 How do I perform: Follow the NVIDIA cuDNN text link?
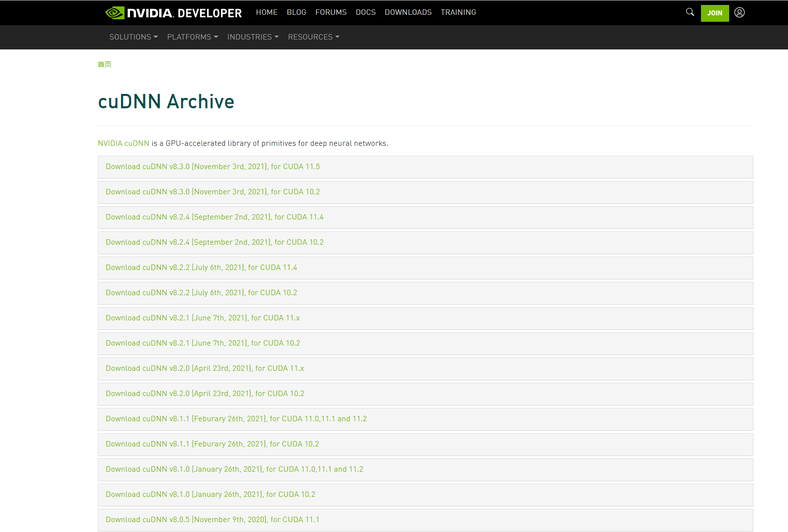(124, 143)
